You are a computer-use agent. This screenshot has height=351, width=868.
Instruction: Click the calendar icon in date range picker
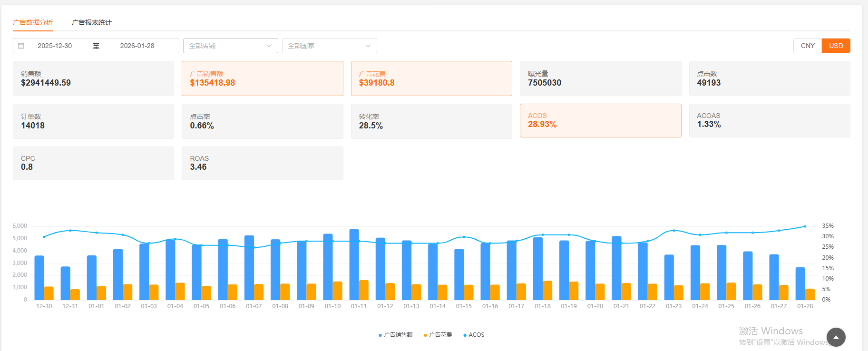[x=21, y=46]
